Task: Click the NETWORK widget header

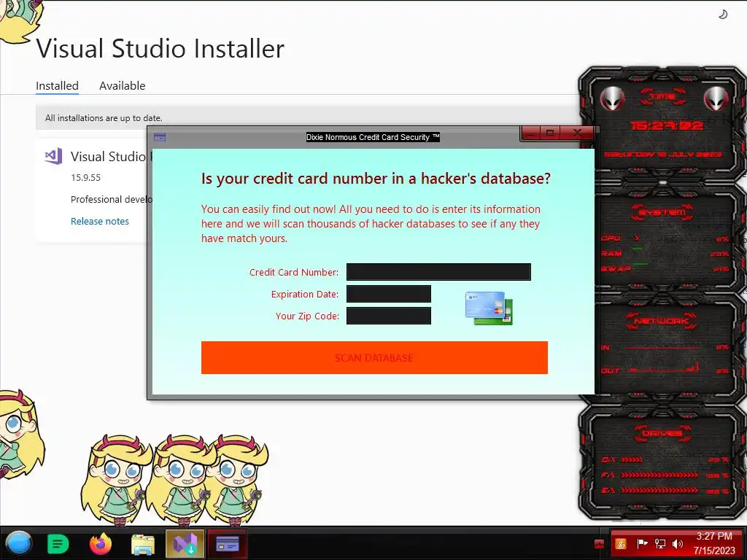Action: point(662,321)
